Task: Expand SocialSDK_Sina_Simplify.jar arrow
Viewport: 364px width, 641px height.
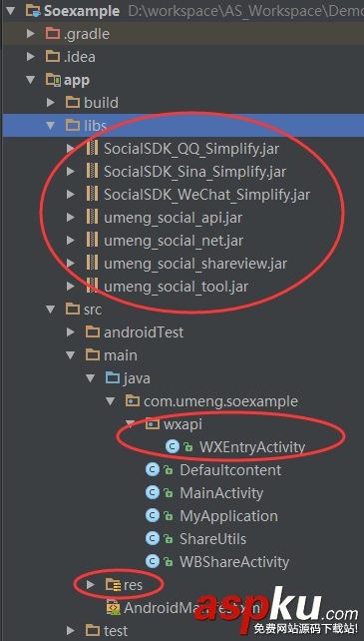Action: click(71, 172)
